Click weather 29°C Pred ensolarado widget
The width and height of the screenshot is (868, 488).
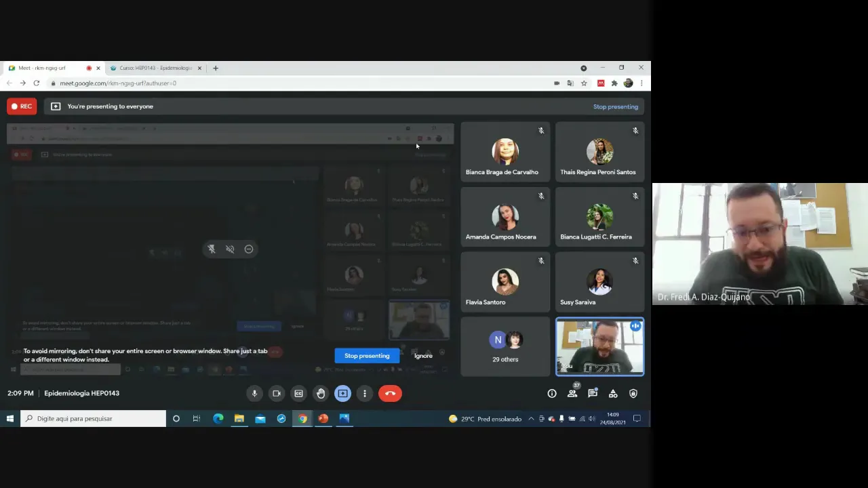coord(485,419)
